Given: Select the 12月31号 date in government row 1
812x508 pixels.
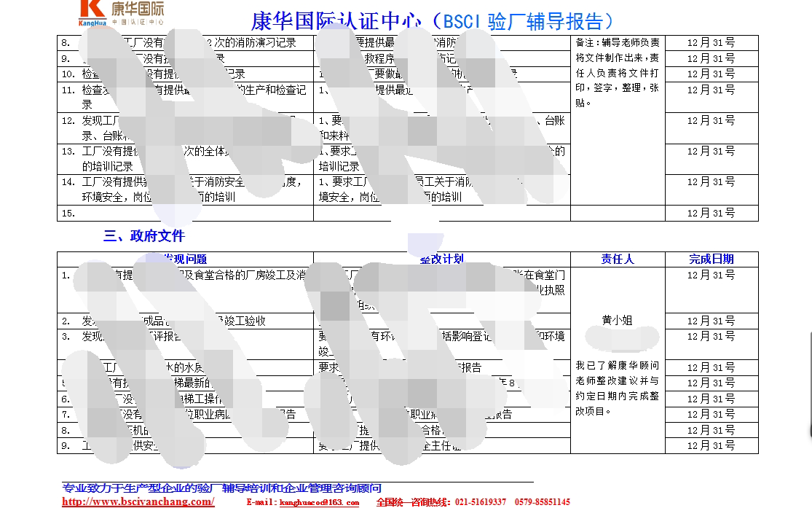Looking at the screenshot, I should [711, 276].
